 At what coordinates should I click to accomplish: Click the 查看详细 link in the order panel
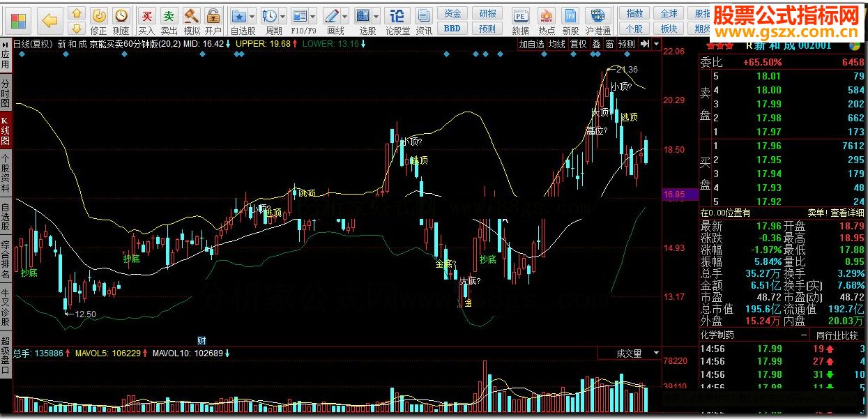(846, 213)
